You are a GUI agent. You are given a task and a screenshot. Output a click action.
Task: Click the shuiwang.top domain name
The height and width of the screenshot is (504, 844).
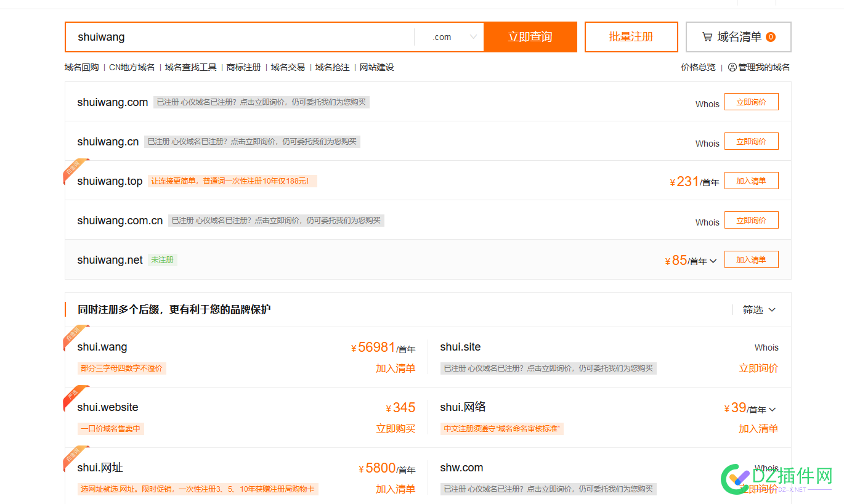tap(110, 181)
